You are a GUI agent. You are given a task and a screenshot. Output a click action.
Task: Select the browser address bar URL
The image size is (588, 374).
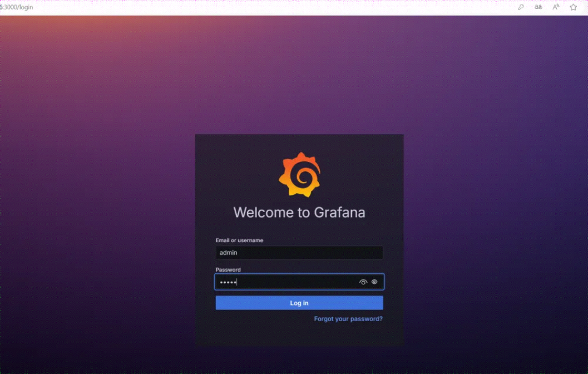(x=17, y=7)
